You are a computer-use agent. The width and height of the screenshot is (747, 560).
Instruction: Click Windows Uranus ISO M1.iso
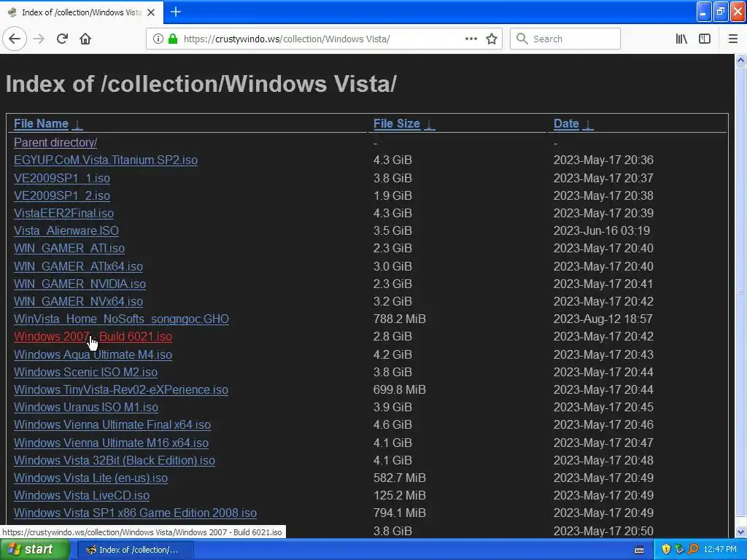click(x=86, y=407)
